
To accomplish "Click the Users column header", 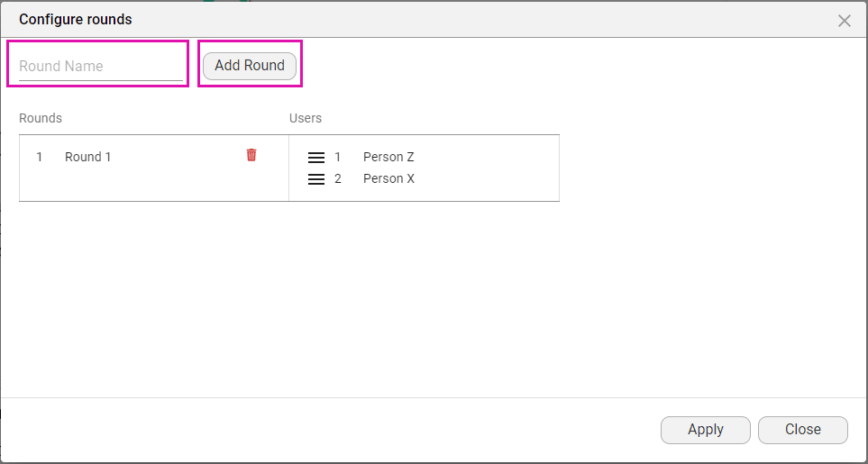I will tap(306, 118).
